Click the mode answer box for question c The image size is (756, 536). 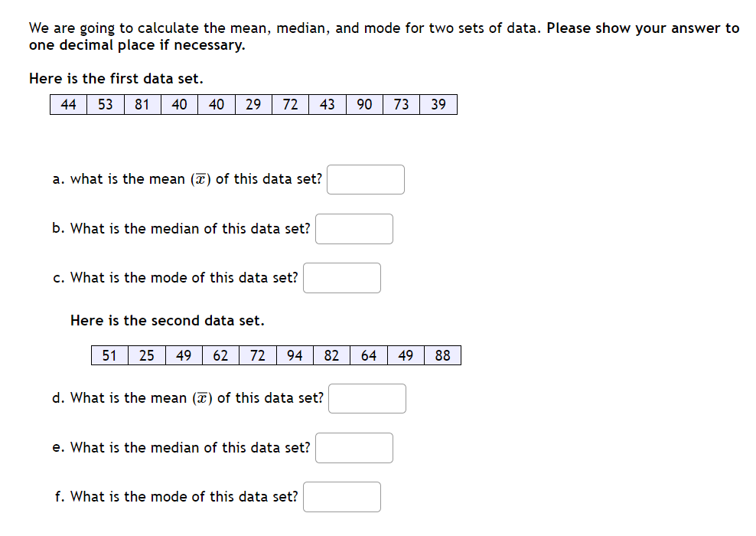[341, 277]
